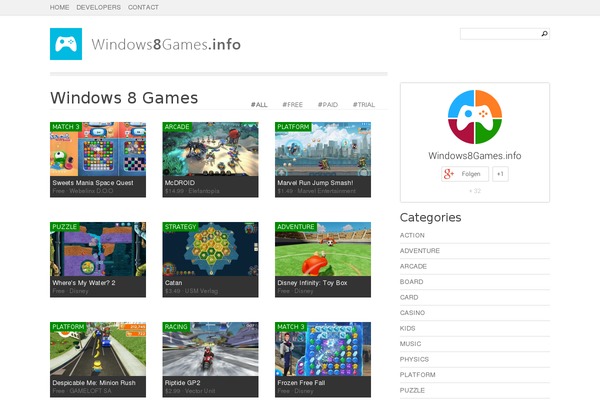The height and width of the screenshot is (400, 600).
Task: Open Marvel Run Jump Smash! thumbnail
Action: (x=323, y=149)
